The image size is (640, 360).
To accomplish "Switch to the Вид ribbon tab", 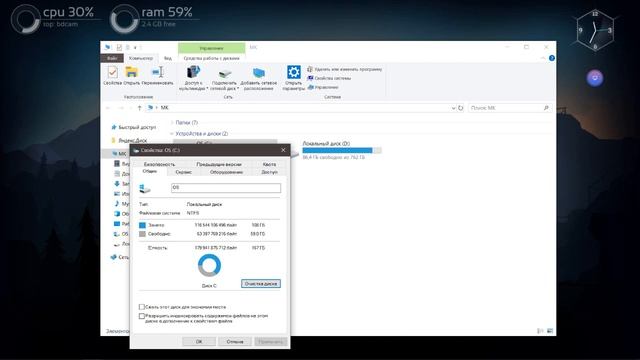I will tap(168, 58).
